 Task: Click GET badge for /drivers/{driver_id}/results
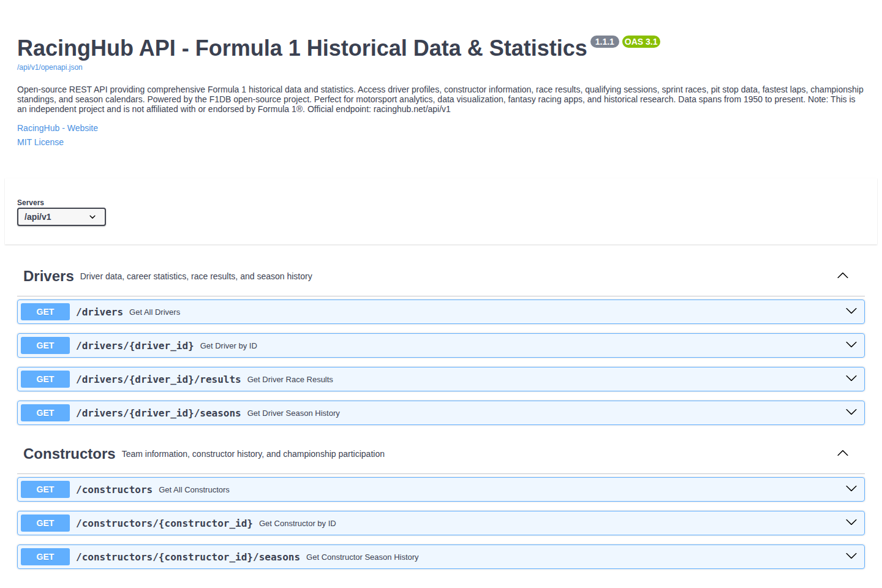(x=45, y=379)
